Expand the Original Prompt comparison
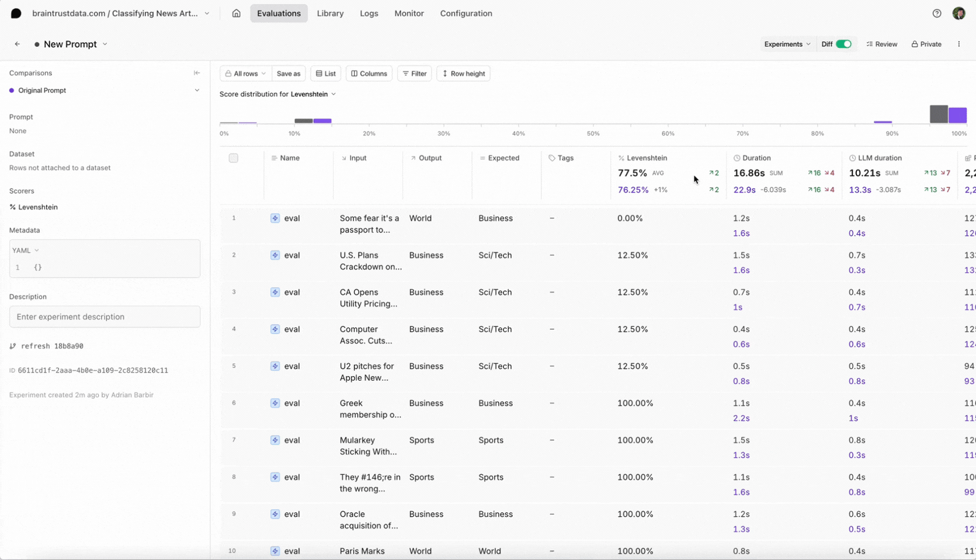 (197, 91)
